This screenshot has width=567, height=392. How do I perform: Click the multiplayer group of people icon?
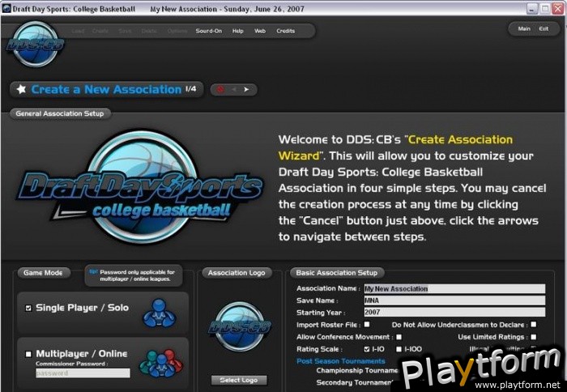pyautogui.click(x=157, y=360)
